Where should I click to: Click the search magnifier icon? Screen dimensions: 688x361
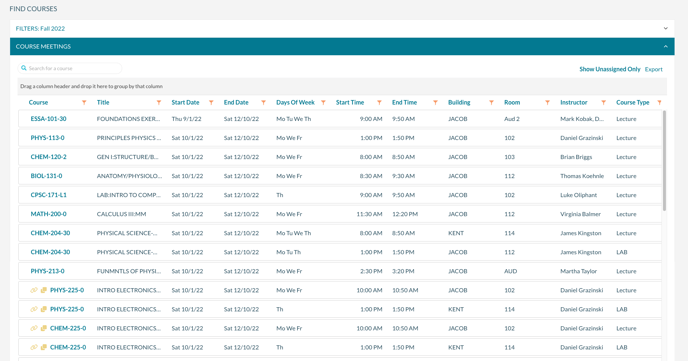(x=24, y=68)
